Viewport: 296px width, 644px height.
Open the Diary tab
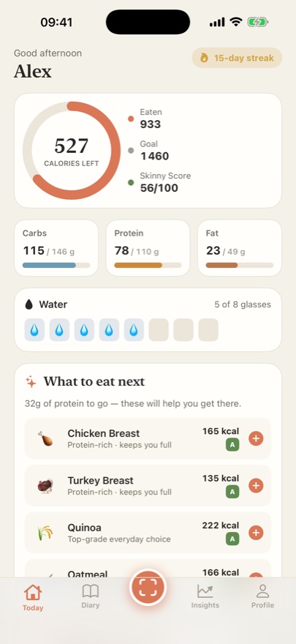pyautogui.click(x=90, y=596)
